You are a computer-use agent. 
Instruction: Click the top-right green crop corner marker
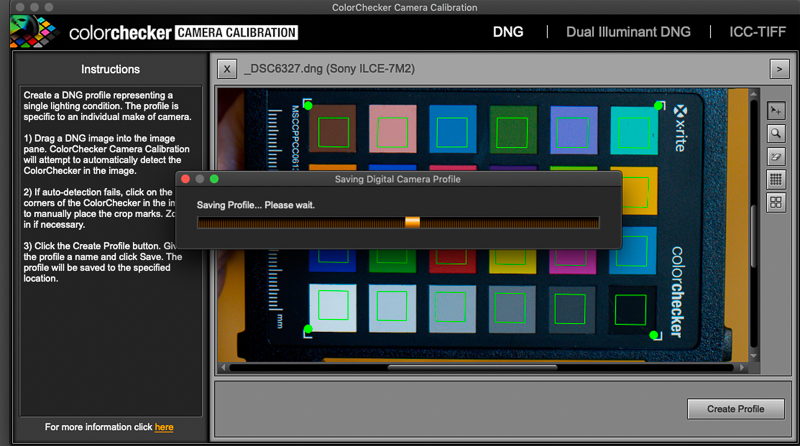[x=658, y=105]
